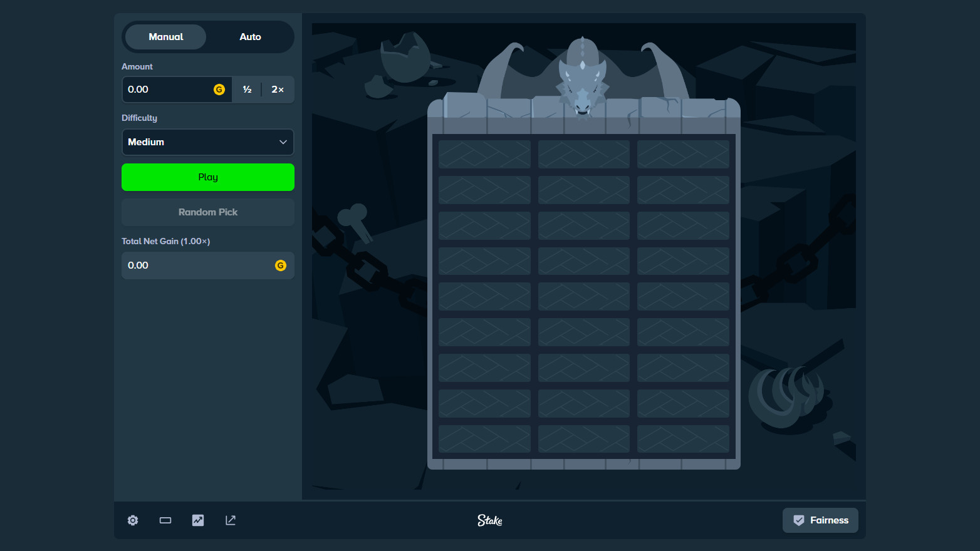The width and height of the screenshot is (980, 551).
Task: Open the Fairness verification panel
Action: (820, 520)
